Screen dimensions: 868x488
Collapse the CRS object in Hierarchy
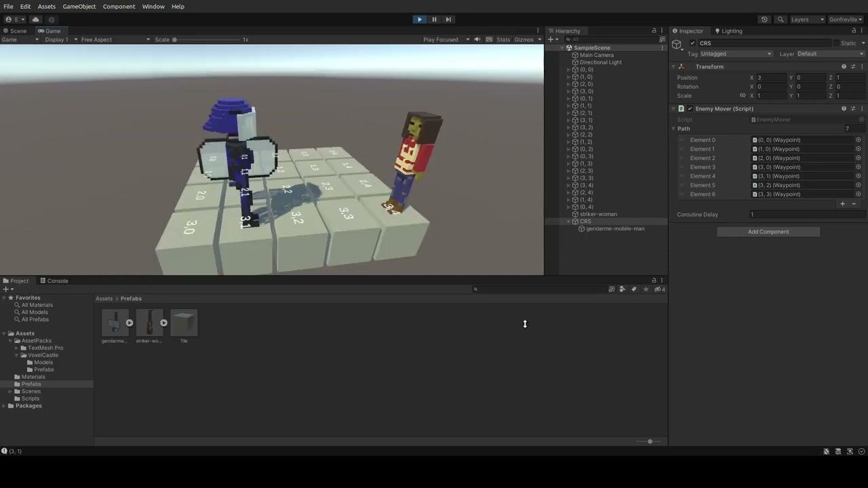pos(569,222)
